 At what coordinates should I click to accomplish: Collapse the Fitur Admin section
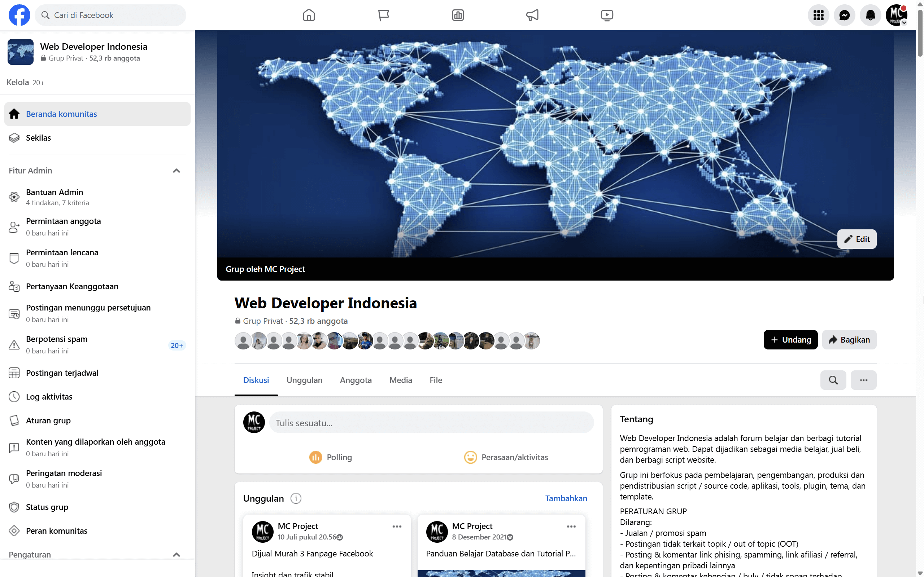(x=176, y=171)
